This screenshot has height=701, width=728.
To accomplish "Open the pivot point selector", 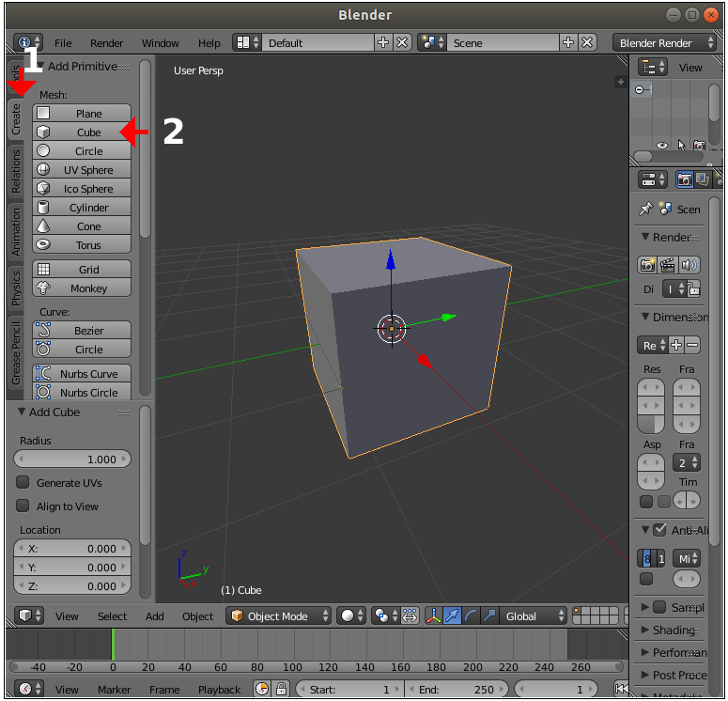I will pos(386,616).
